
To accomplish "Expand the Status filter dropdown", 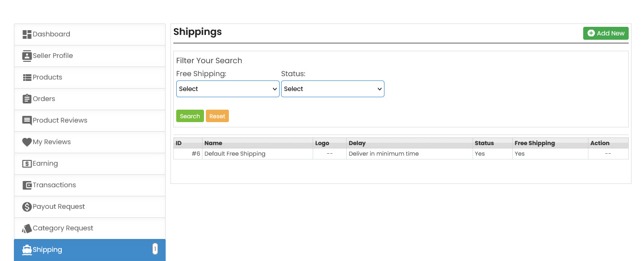I will pos(332,89).
